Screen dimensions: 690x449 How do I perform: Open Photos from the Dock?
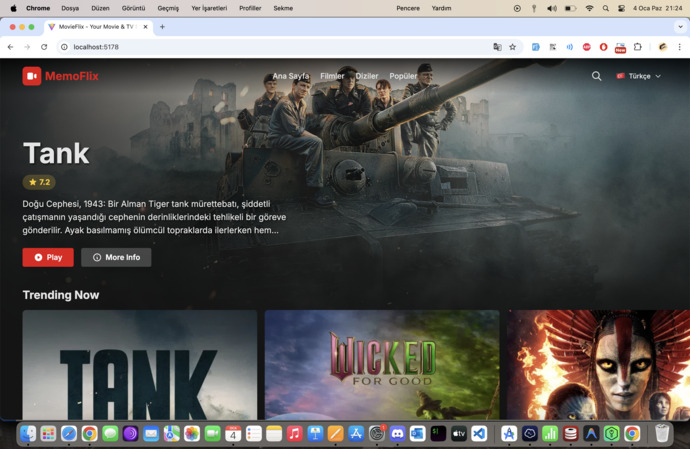coord(192,434)
